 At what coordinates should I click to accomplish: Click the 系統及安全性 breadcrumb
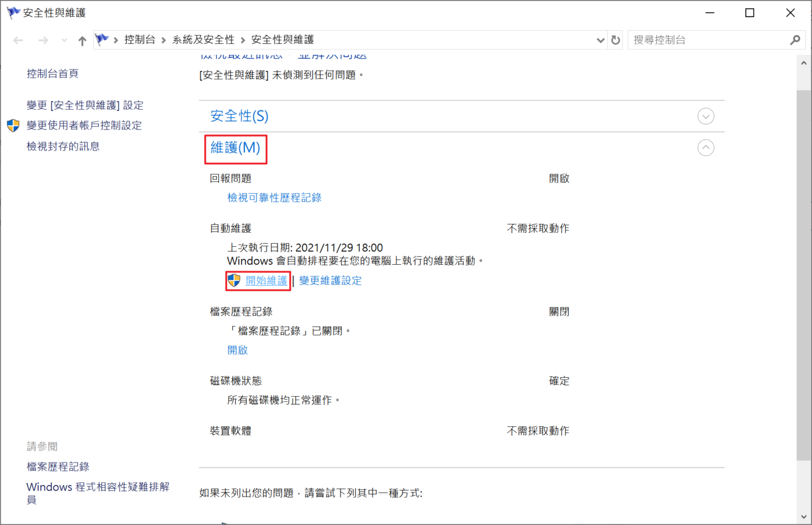click(204, 40)
